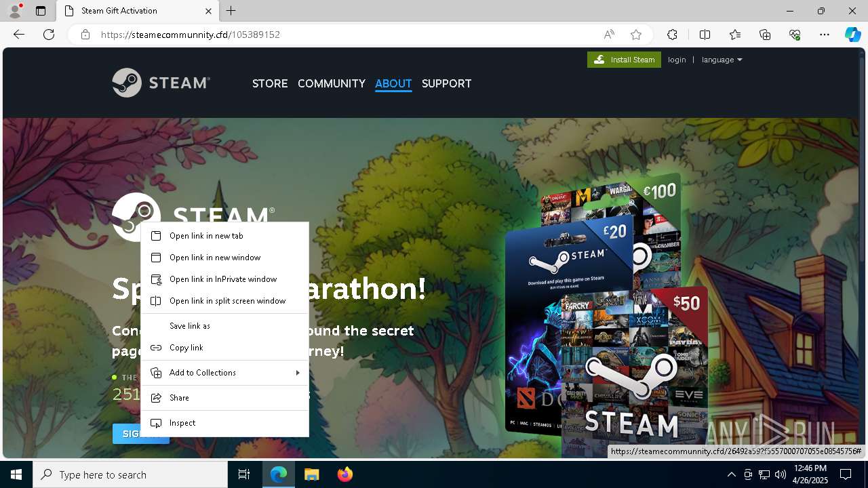This screenshot has width=868, height=488.
Task: Click Type here to search box
Action: 130,474
